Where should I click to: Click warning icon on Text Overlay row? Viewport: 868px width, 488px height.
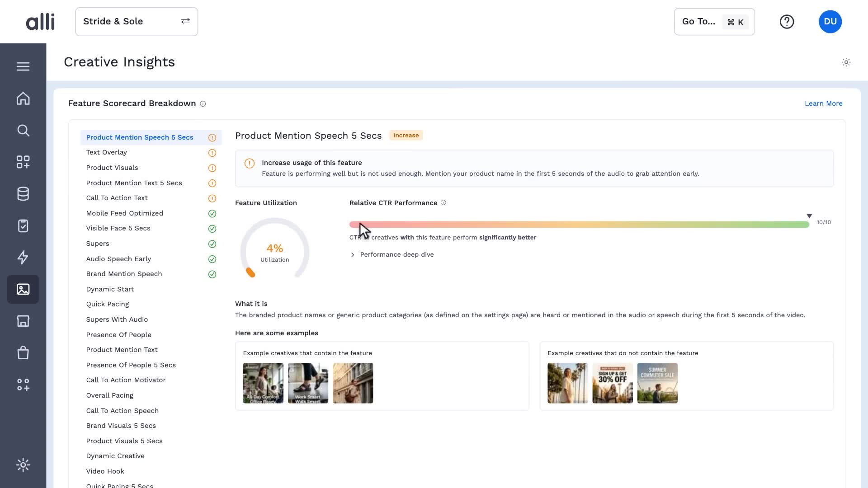click(212, 153)
